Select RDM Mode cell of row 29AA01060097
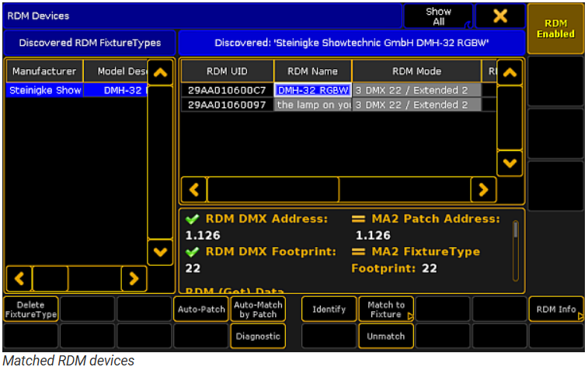This screenshot has height=367, width=588. (416, 105)
